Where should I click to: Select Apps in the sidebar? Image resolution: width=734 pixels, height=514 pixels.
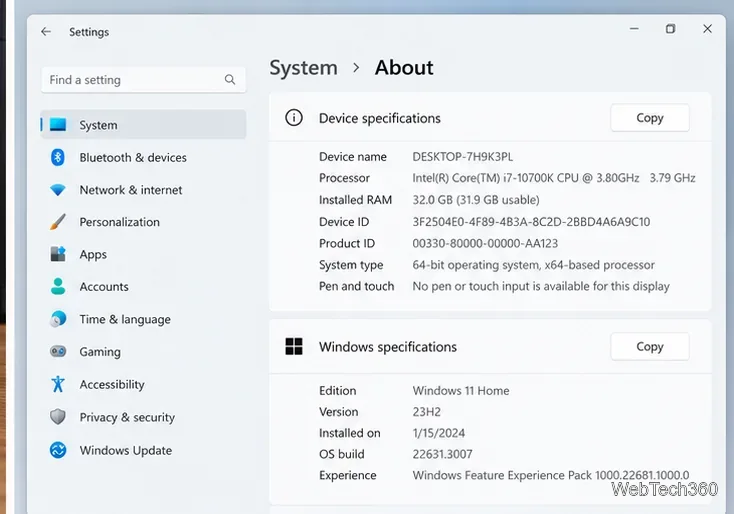tap(93, 254)
